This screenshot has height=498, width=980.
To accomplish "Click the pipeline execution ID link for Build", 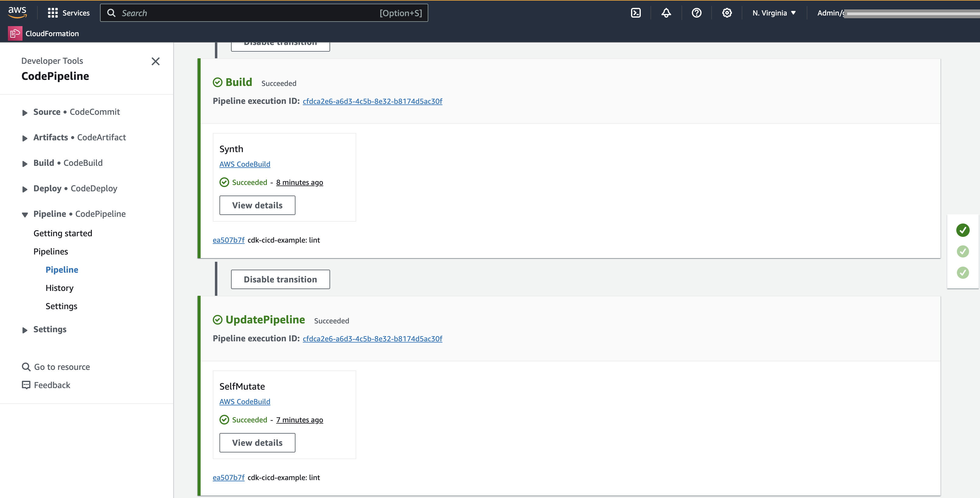I will point(372,101).
